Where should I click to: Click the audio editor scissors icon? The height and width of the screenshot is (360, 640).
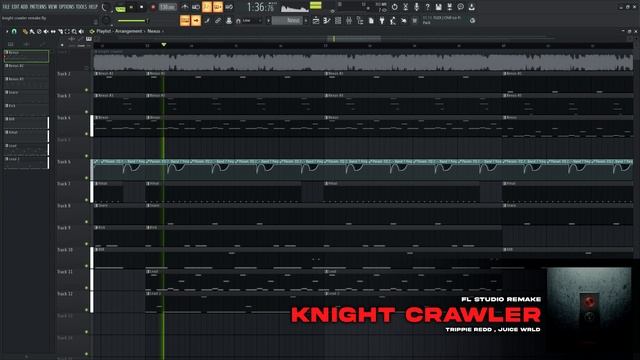click(406, 7)
